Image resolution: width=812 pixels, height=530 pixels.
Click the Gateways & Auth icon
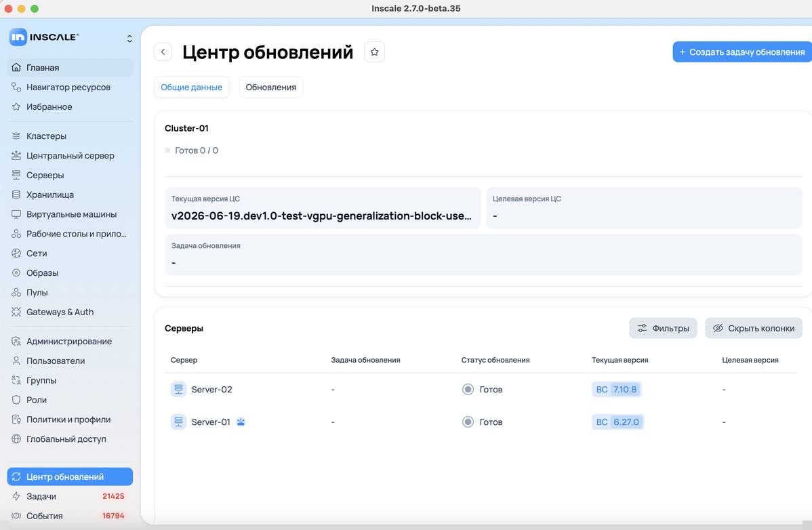click(16, 312)
